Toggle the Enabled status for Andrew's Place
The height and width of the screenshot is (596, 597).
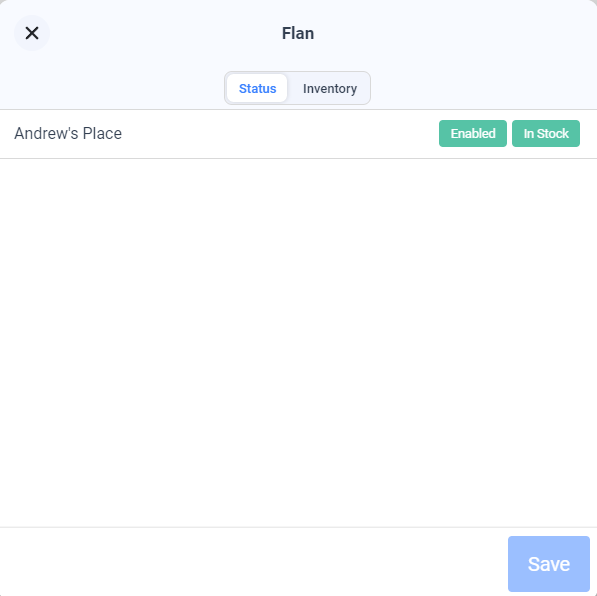[x=472, y=134]
